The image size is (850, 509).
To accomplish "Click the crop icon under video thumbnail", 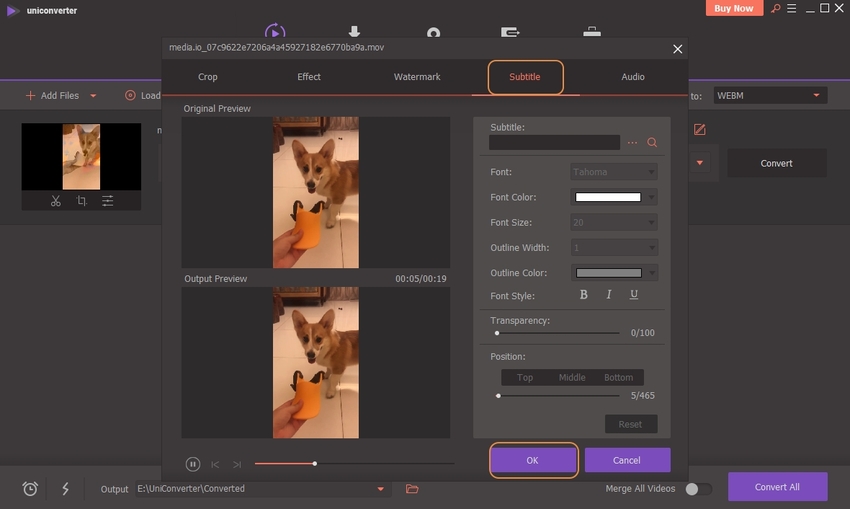I will click(82, 201).
